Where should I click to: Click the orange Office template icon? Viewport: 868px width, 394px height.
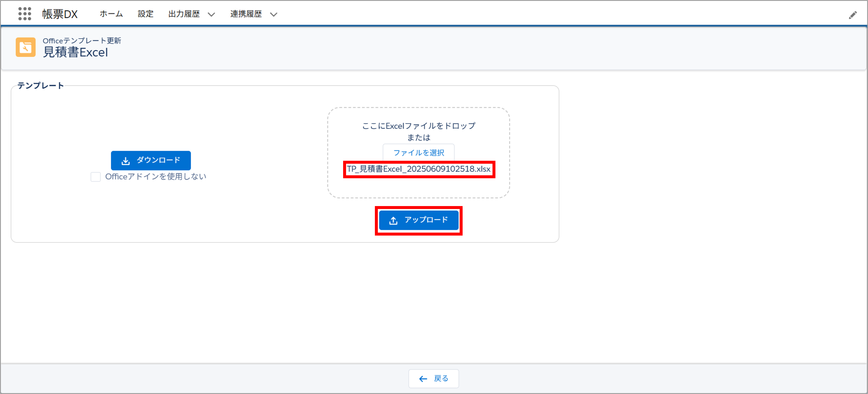[26, 47]
